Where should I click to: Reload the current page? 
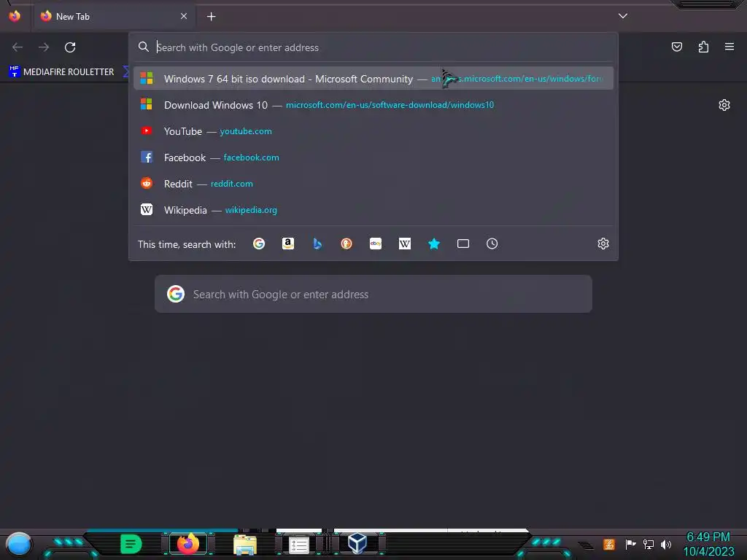(x=70, y=47)
